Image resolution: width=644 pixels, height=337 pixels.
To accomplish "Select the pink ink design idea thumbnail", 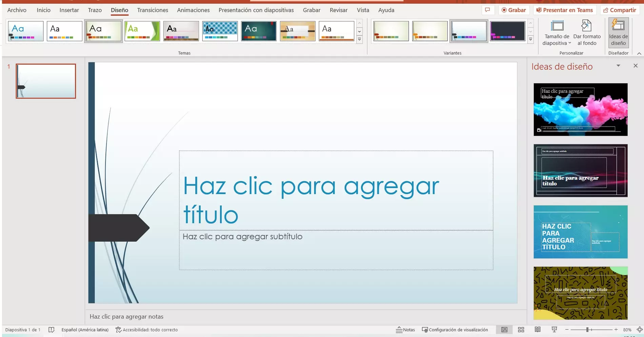I will click(580, 109).
